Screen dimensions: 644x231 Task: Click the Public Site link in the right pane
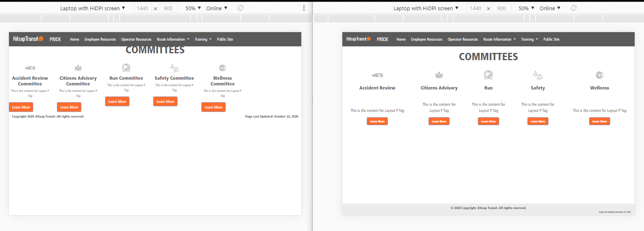tap(551, 39)
